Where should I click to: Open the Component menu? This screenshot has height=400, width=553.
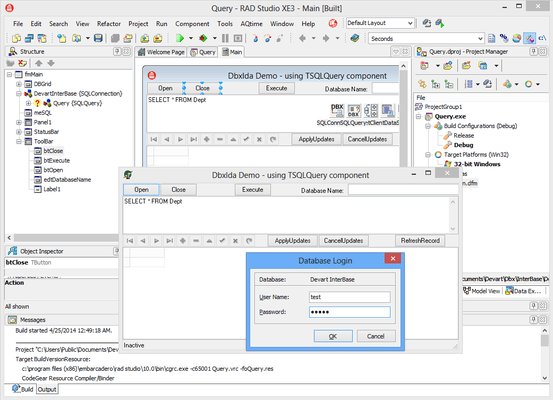tap(192, 24)
